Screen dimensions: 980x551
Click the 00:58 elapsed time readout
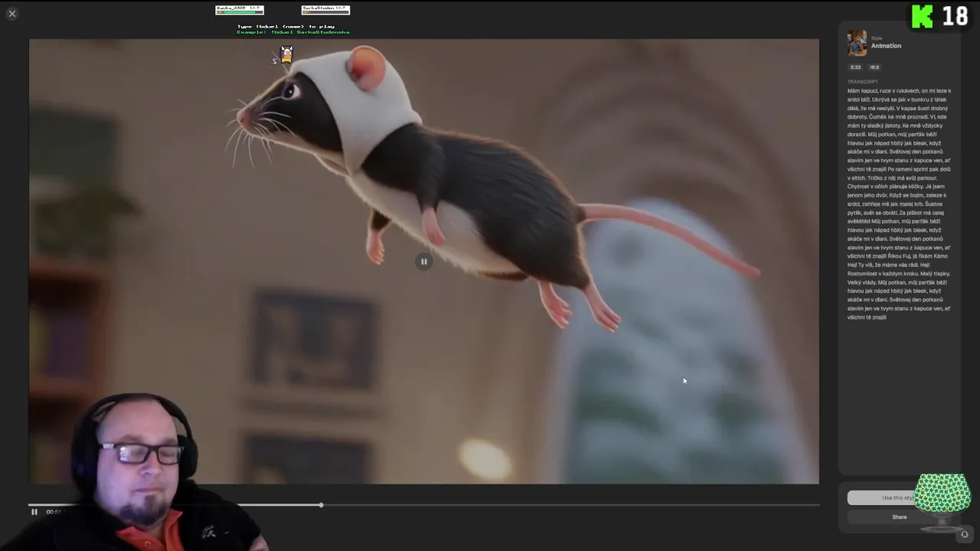pos(54,512)
